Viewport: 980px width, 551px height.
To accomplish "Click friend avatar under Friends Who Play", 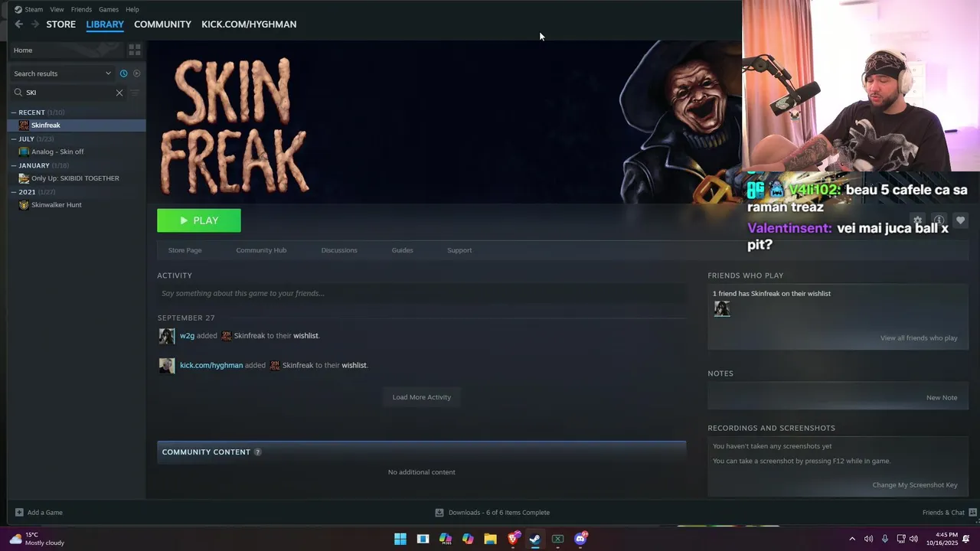I will point(722,308).
